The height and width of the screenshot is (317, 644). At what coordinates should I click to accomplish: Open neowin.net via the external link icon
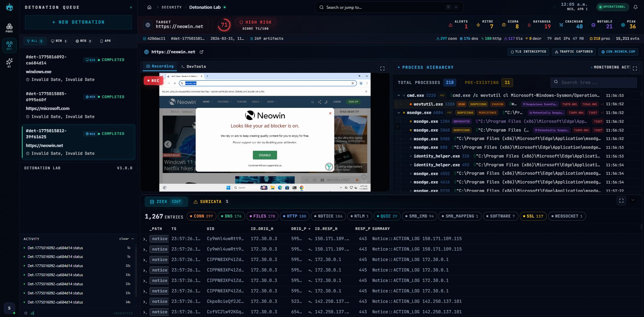tap(202, 52)
